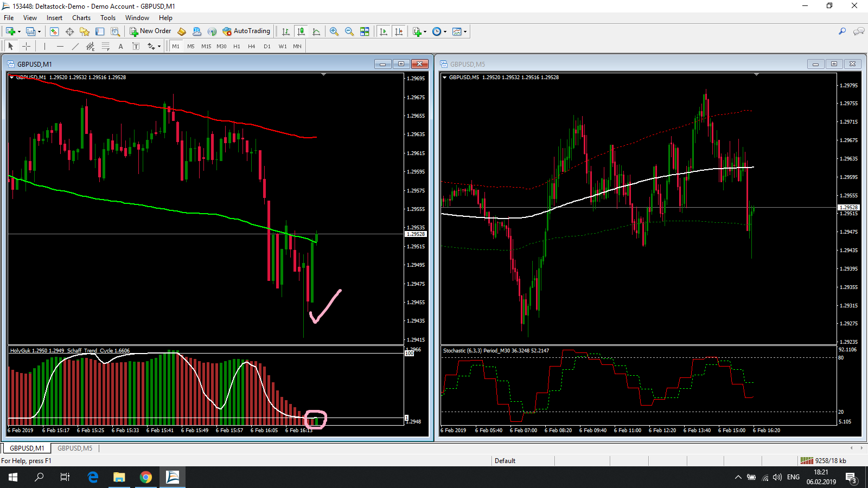Click the Arrows objects icon
This screenshot has height=488, width=868.
(151, 46)
